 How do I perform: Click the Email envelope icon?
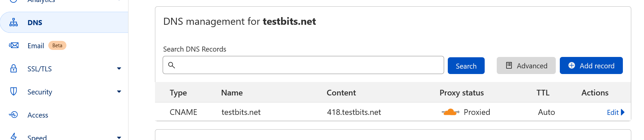(x=13, y=45)
